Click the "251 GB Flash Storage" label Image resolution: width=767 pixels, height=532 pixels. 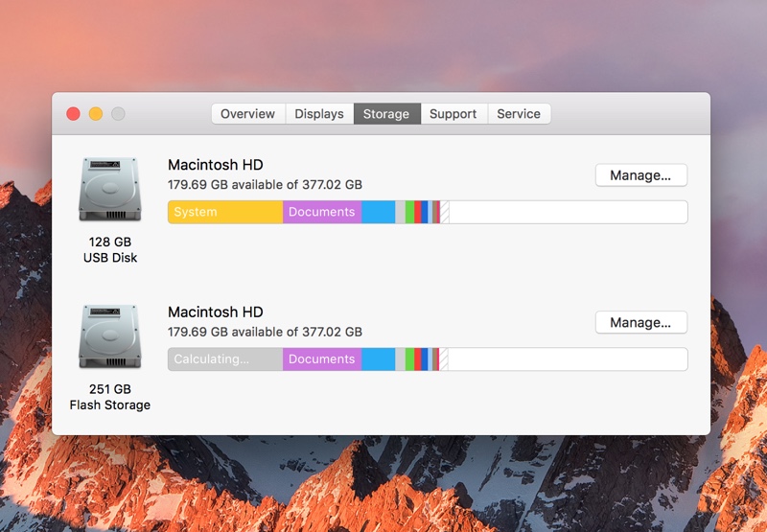110,397
